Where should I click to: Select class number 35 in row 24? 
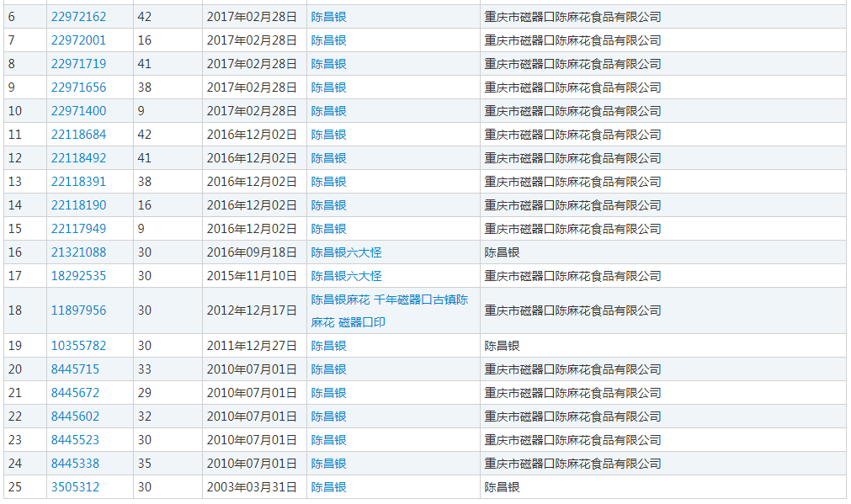[x=145, y=464]
